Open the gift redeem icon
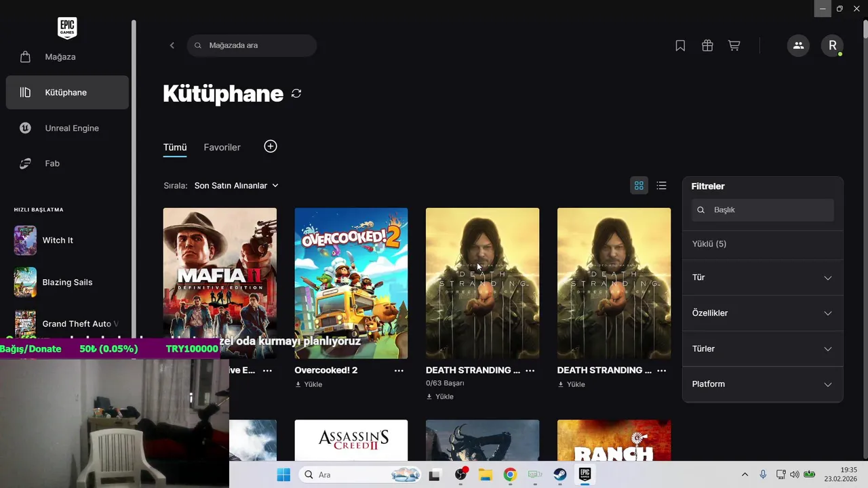This screenshot has width=868, height=488. [707, 45]
